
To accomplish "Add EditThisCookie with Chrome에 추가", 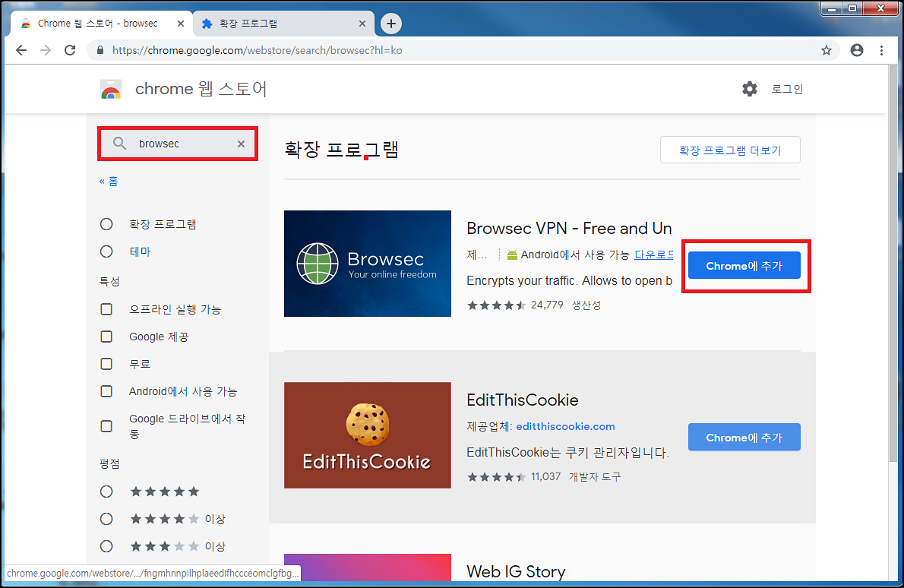I will pyautogui.click(x=744, y=438).
